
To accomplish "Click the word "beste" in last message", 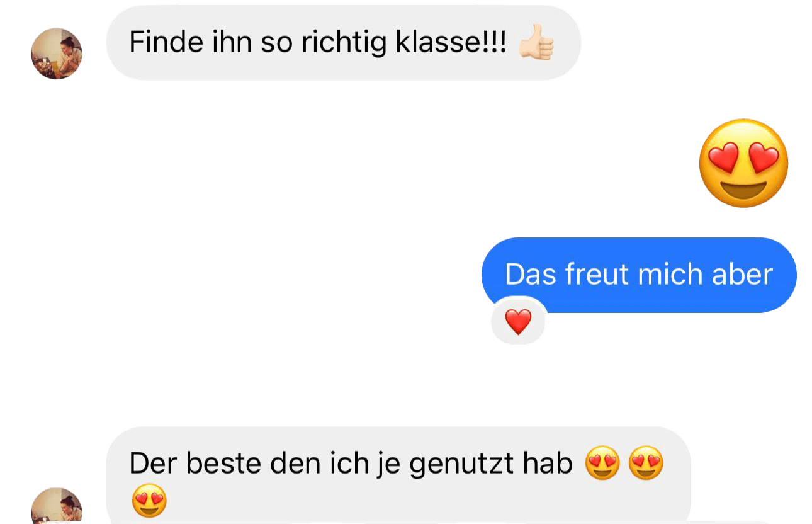I will coord(223,464).
